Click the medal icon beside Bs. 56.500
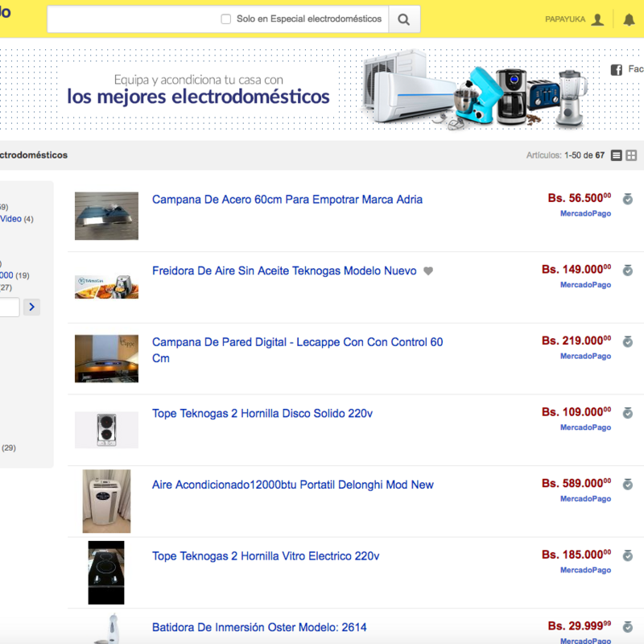Viewport: 644px width, 644px height. click(628, 199)
